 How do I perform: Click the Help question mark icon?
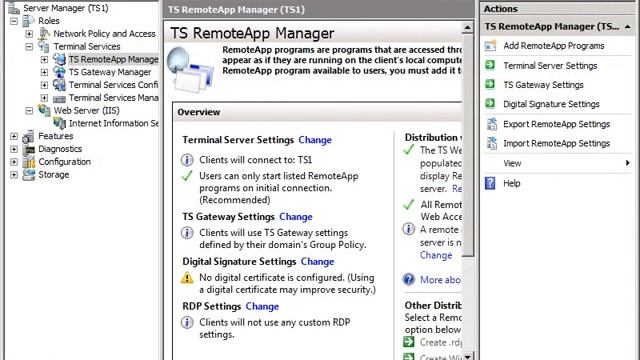pyautogui.click(x=490, y=183)
